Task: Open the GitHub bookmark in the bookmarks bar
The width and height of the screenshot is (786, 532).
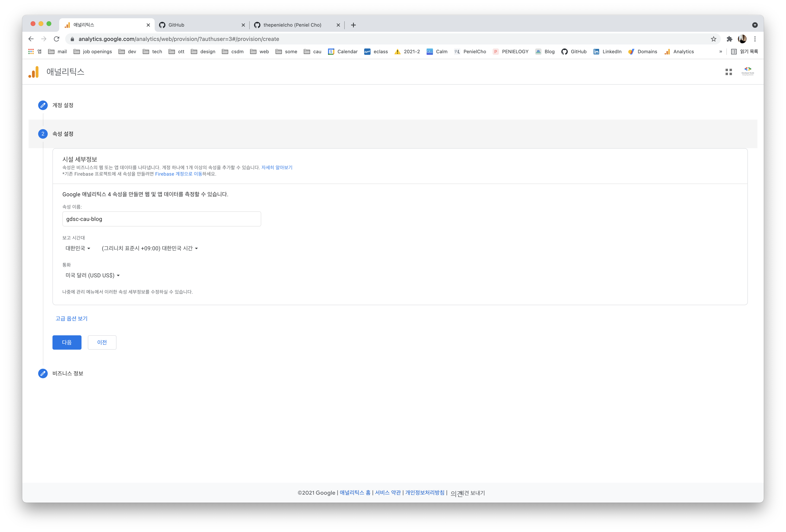Action: 574,51
